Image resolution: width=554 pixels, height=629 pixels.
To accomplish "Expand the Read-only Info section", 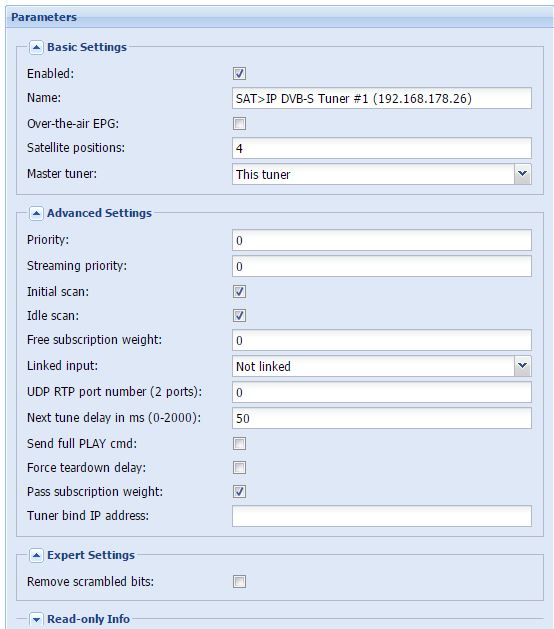I will pos(36,619).
